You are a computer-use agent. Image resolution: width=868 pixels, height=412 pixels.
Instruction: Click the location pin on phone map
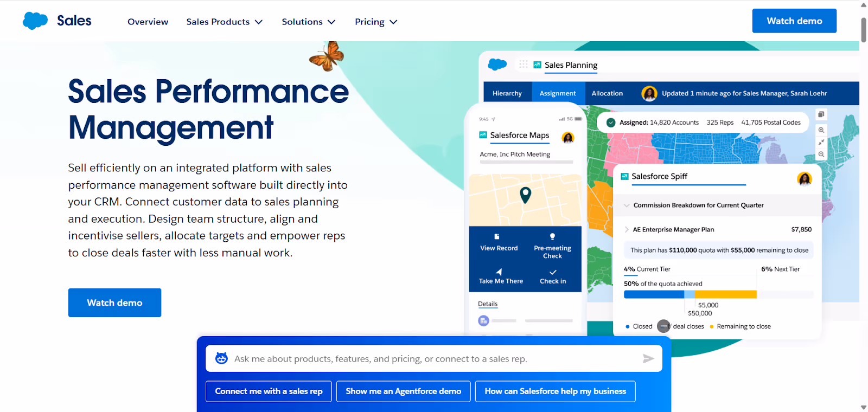tap(525, 195)
